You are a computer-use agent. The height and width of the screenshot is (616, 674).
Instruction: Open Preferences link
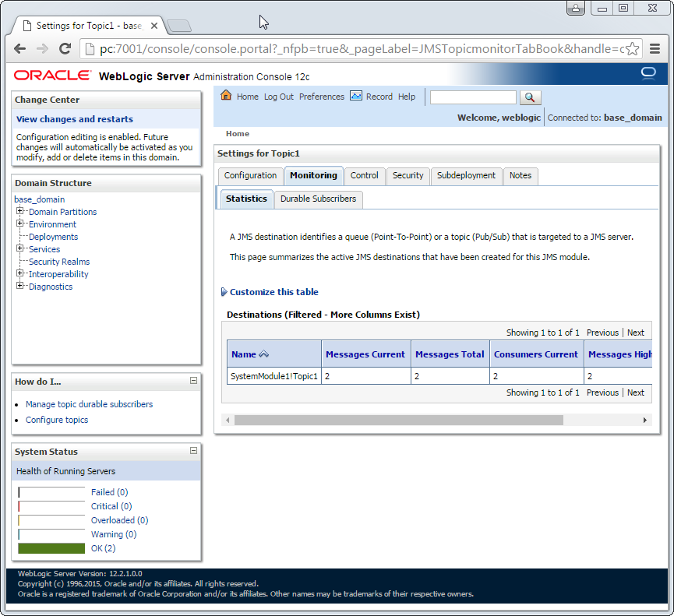pyautogui.click(x=322, y=97)
